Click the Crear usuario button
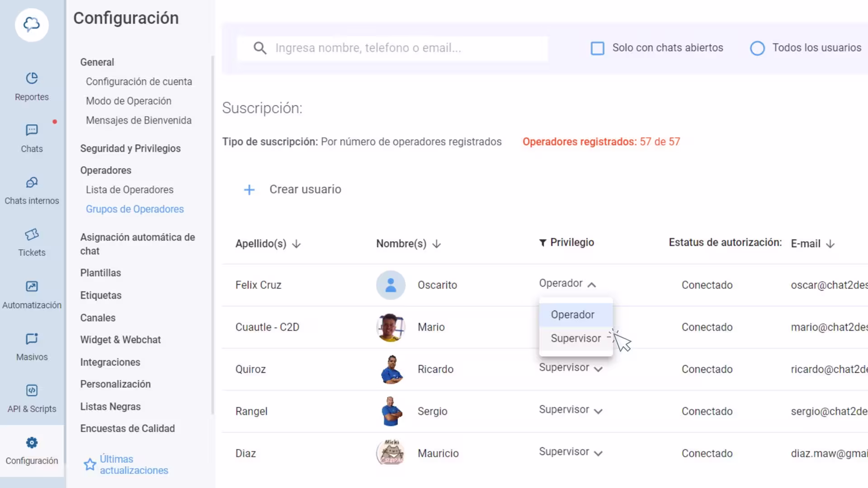Image resolution: width=868 pixels, height=488 pixels. tap(292, 189)
